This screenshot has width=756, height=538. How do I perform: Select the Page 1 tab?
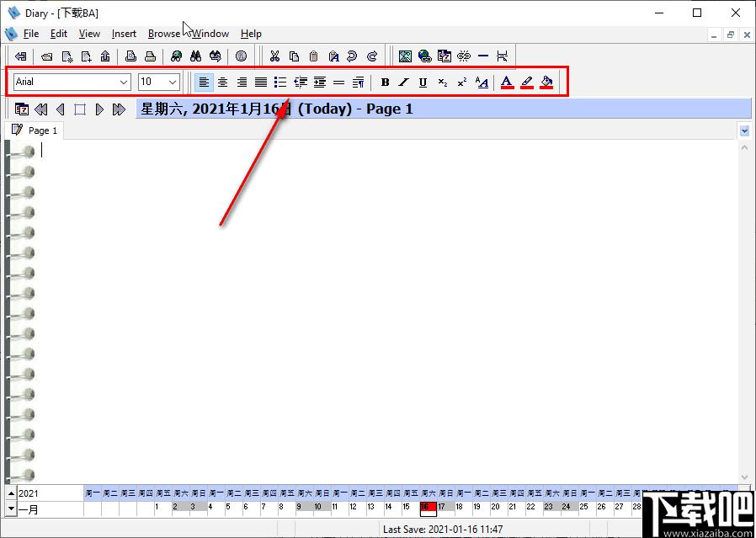(35, 131)
